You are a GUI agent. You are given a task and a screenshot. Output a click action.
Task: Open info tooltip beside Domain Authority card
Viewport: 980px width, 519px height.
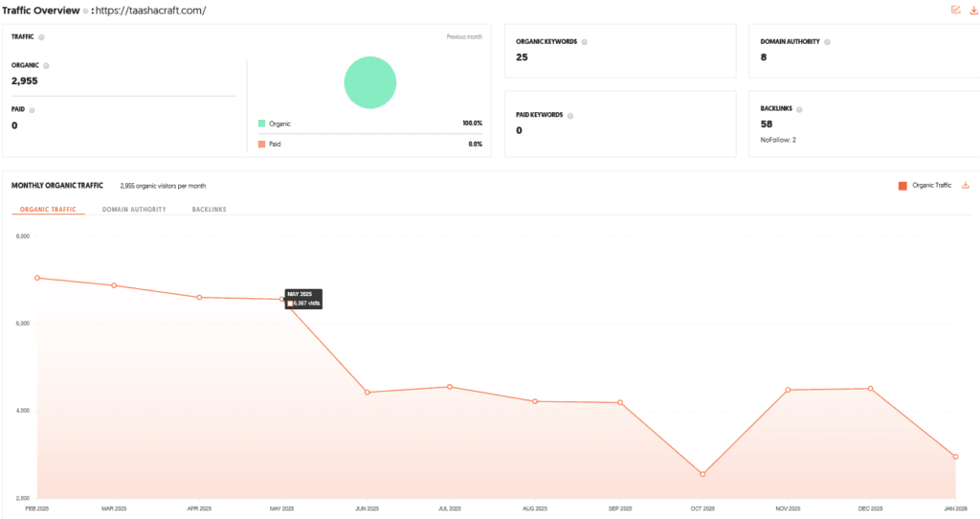[827, 42]
